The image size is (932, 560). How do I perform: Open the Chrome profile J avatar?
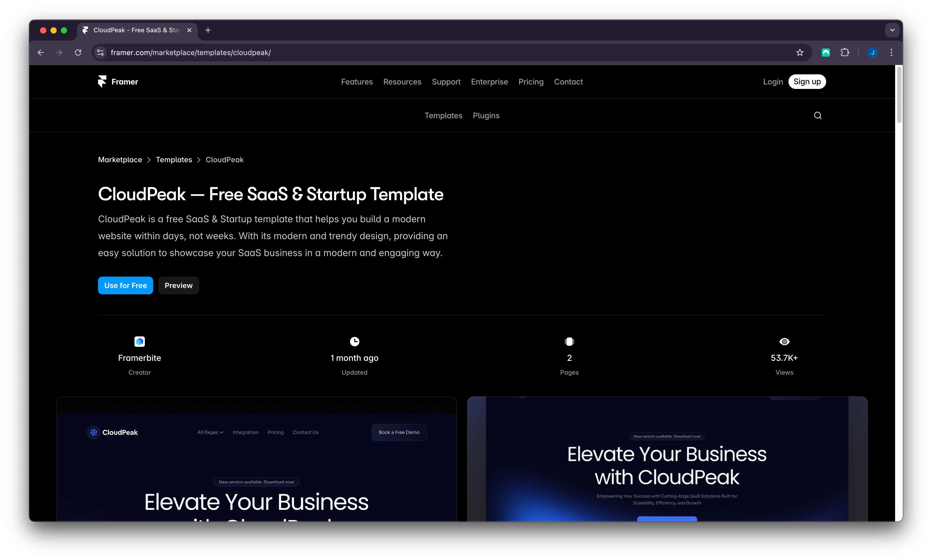tap(872, 53)
